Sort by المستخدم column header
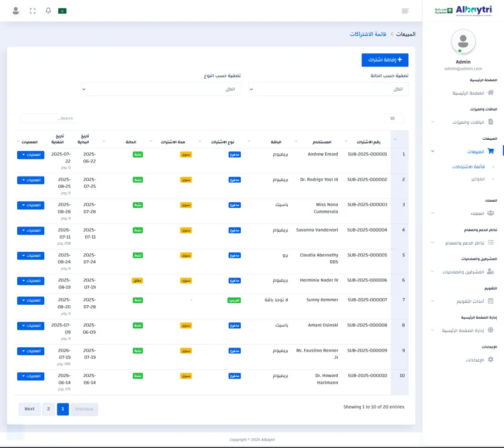Image resolution: width=504 pixels, height=448 pixels. [x=322, y=142]
